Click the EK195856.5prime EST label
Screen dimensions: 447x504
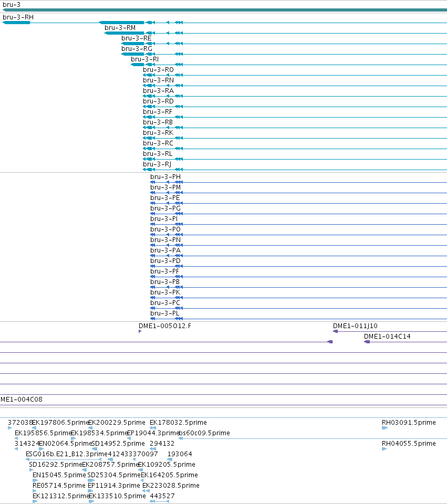[x=43, y=433]
